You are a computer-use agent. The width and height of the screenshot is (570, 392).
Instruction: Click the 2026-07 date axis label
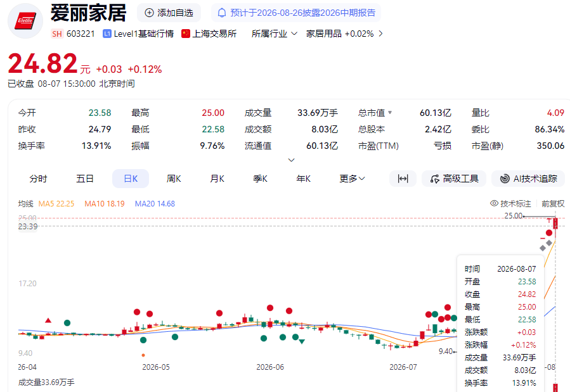click(403, 367)
